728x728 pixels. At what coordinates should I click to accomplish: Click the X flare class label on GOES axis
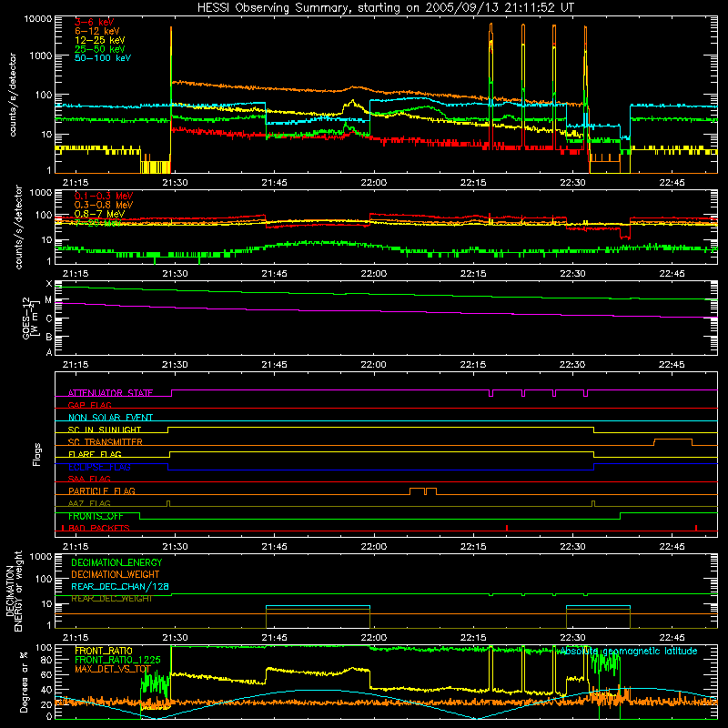click(x=49, y=284)
